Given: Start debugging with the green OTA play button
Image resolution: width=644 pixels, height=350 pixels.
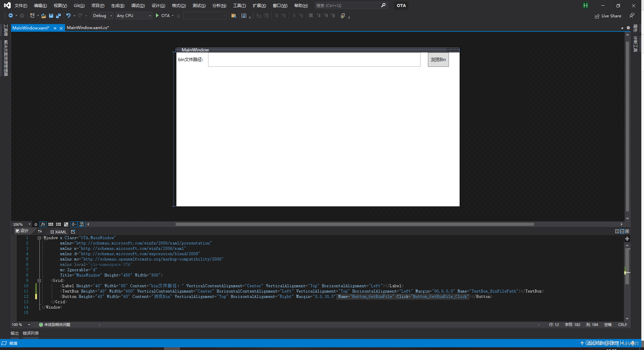Looking at the screenshot, I should [x=163, y=16].
